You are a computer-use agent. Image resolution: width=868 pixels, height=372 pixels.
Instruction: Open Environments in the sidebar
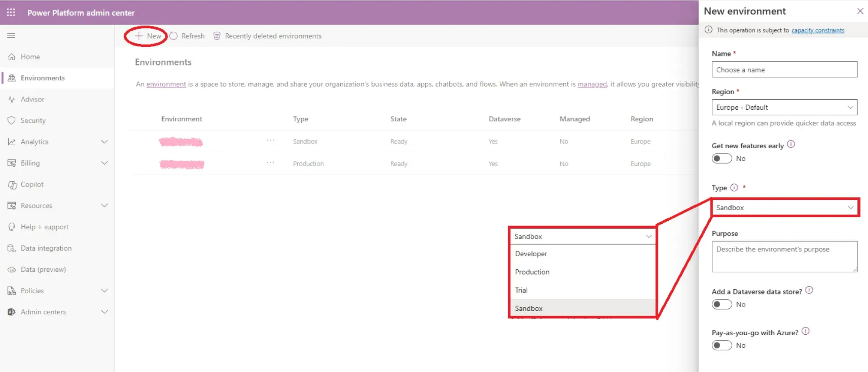(57, 78)
